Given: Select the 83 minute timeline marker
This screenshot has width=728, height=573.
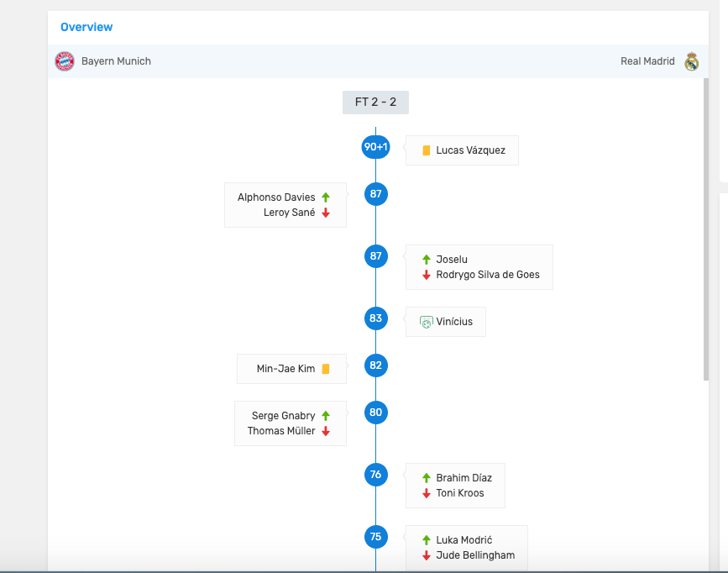Looking at the screenshot, I should pyautogui.click(x=375, y=318).
